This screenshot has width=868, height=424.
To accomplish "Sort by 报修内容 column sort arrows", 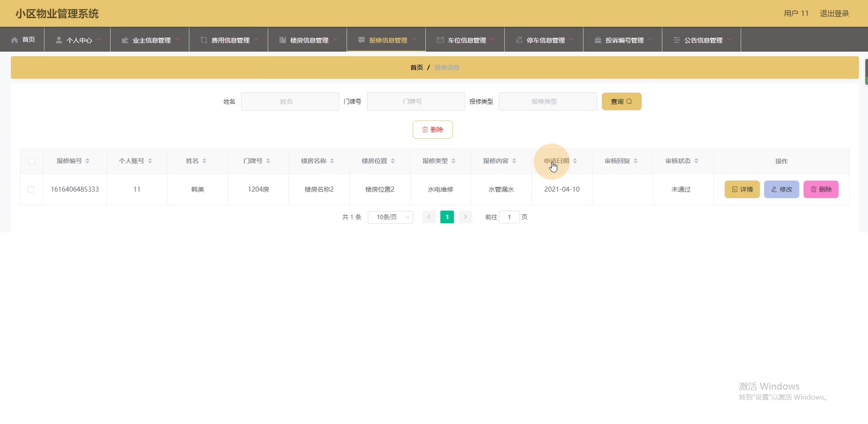I will pyautogui.click(x=514, y=161).
